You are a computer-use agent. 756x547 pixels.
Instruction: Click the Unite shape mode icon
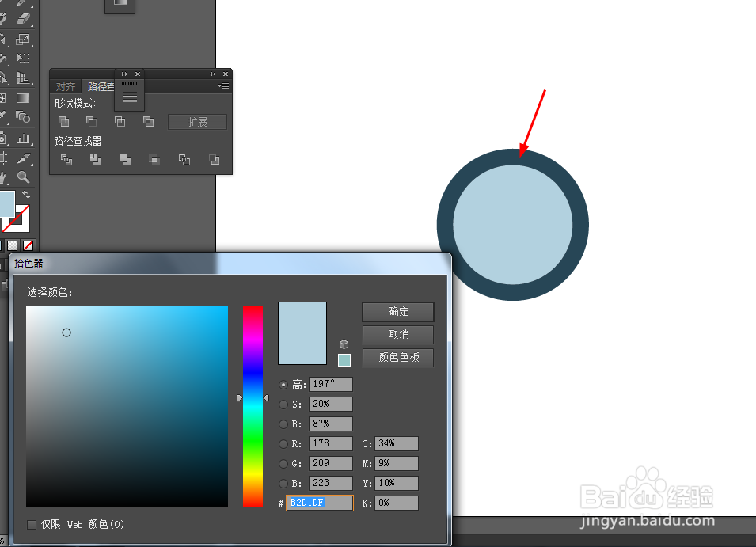63,121
